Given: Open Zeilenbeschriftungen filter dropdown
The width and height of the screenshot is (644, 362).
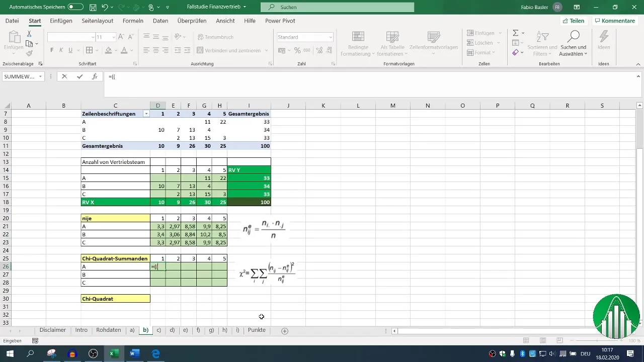Looking at the screenshot, I should [x=146, y=114].
